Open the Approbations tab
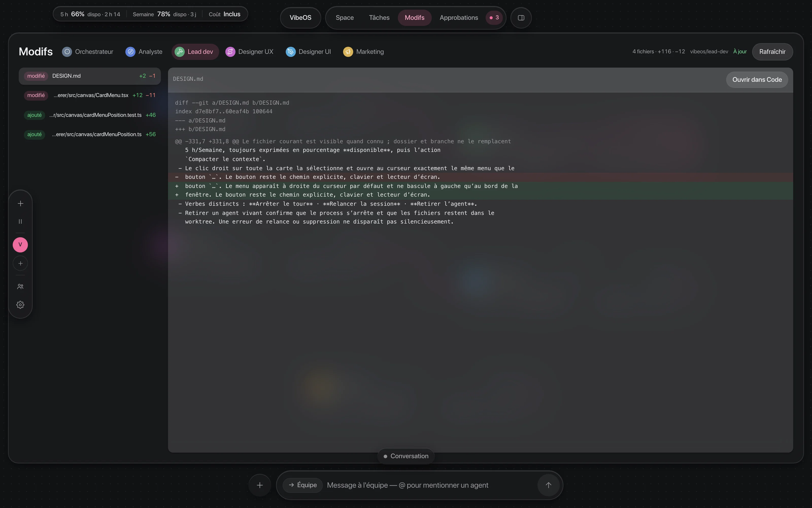The image size is (812, 508). click(x=459, y=18)
